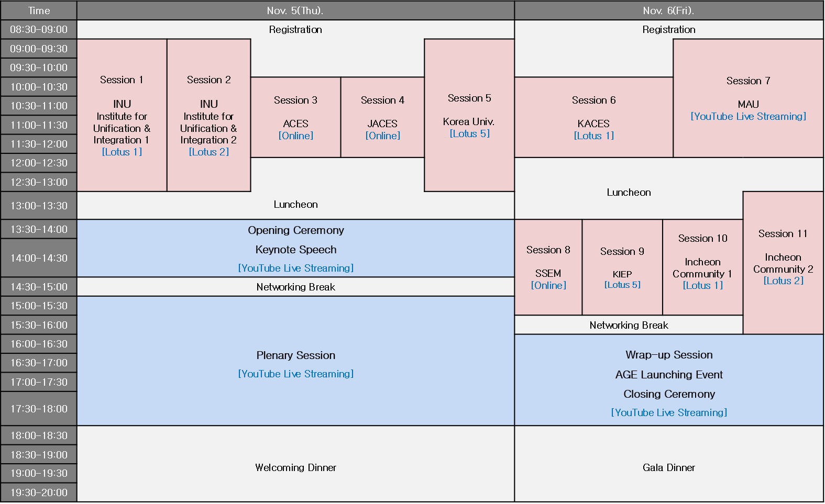Click the 08:30-09:00 time slot
Screen dimensions: 825x504
39,29
